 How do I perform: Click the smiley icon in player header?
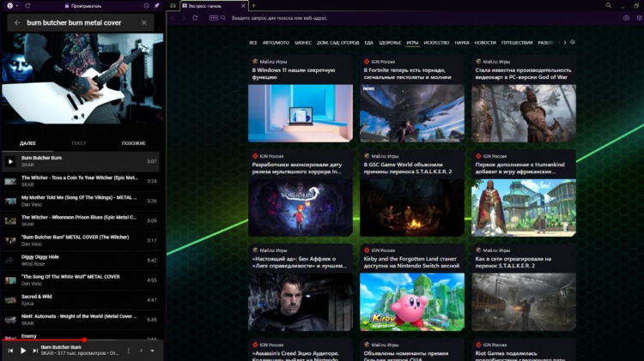point(146,6)
